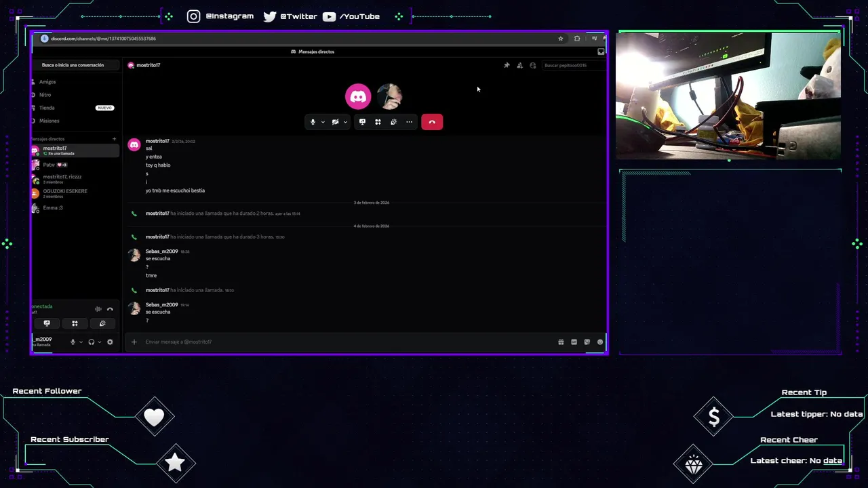
Task: Open the mostrito17 direct message
Action: 75,150
